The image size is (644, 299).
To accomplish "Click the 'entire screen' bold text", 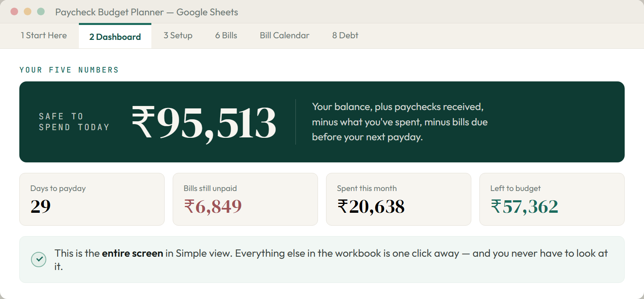I will click(x=132, y=253).
